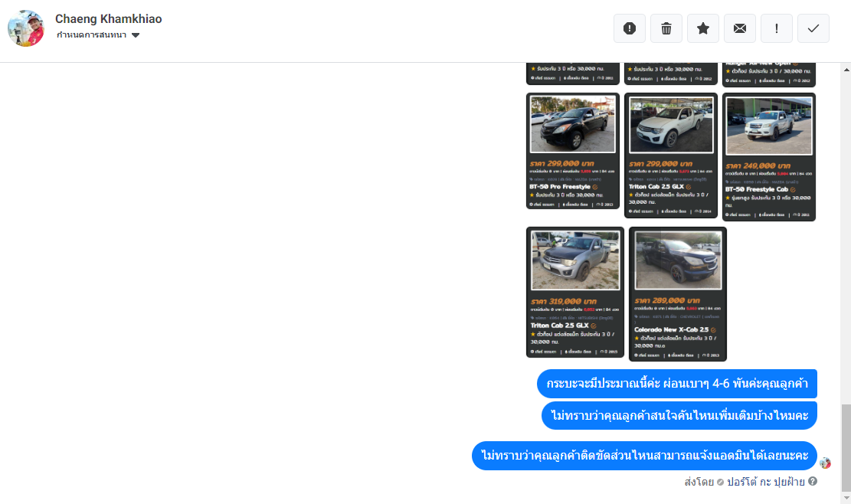The image size is (851, 504).
Task: Expand the กำหนดการสนทนา dropdown
Action: point(98,35)
